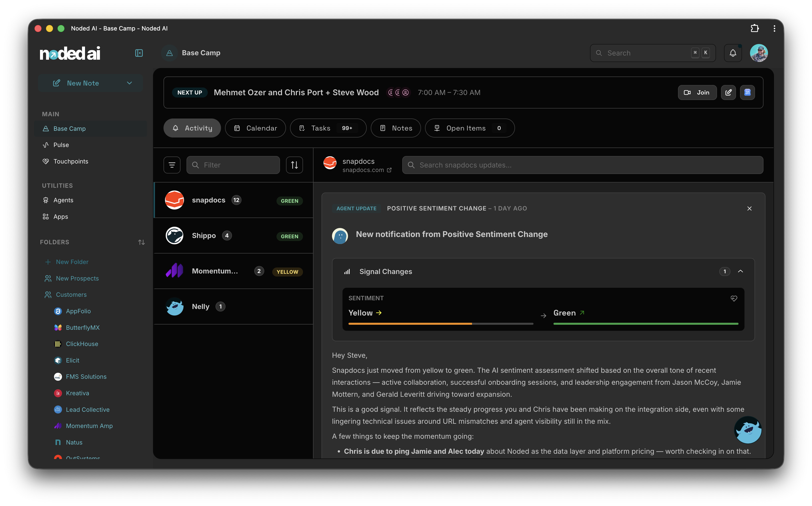812x506 pixels.
Task: Switch to the Open Items tab
Action: coord(470,128)
